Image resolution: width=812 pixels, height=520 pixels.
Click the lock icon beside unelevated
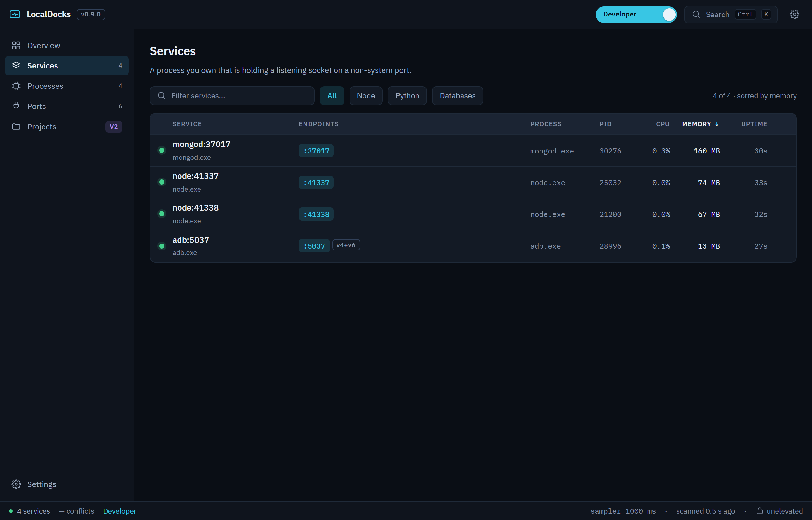[759, 510]
